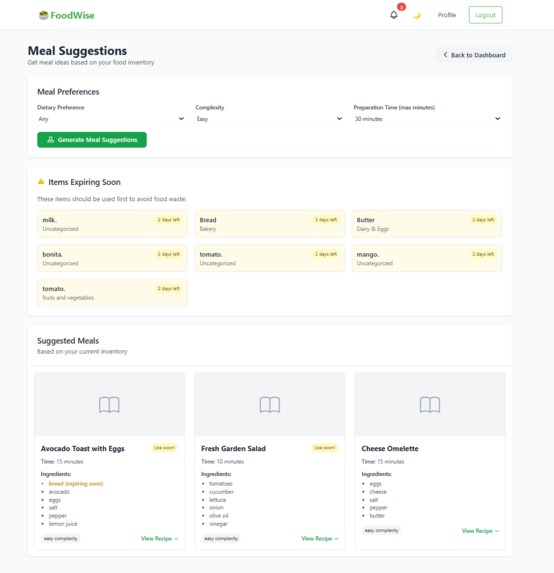This screenshot has width=554, height=573.
Task: Click the butter ingredient in Cheese Omelette
Action: 377,516
